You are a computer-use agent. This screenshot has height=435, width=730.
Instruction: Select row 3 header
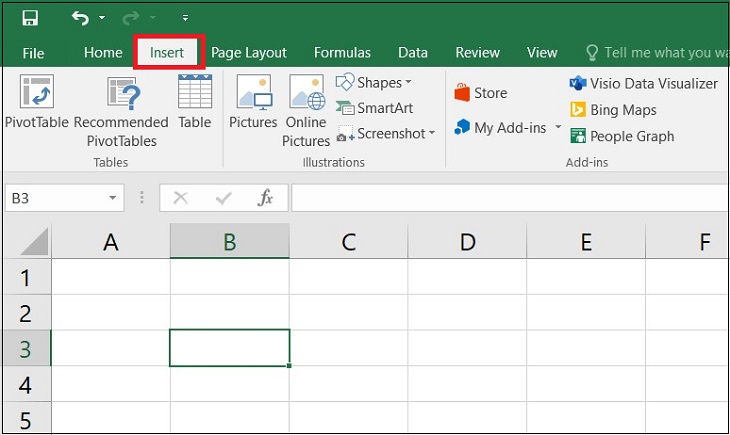(x=26, y=348)
